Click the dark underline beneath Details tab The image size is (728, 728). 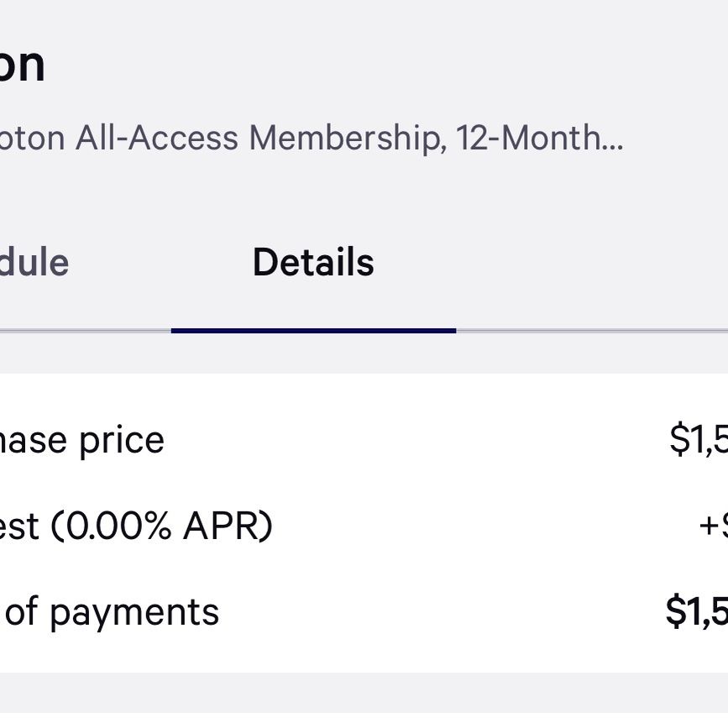pos(313,331)
